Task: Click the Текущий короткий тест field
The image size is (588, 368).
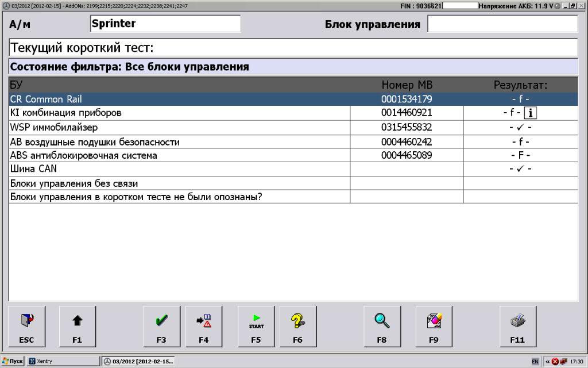Action: [293, 48]
